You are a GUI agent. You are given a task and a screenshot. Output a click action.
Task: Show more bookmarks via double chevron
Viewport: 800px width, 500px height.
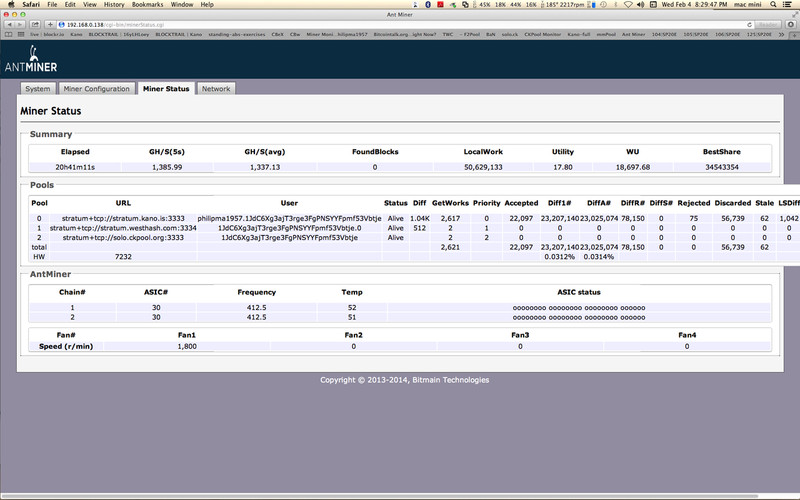[781, 34]
